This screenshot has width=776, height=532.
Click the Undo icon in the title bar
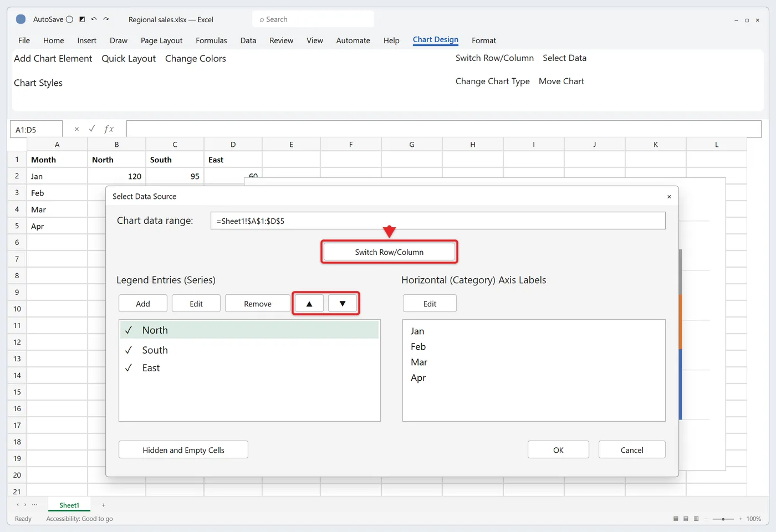coord(94,19)
